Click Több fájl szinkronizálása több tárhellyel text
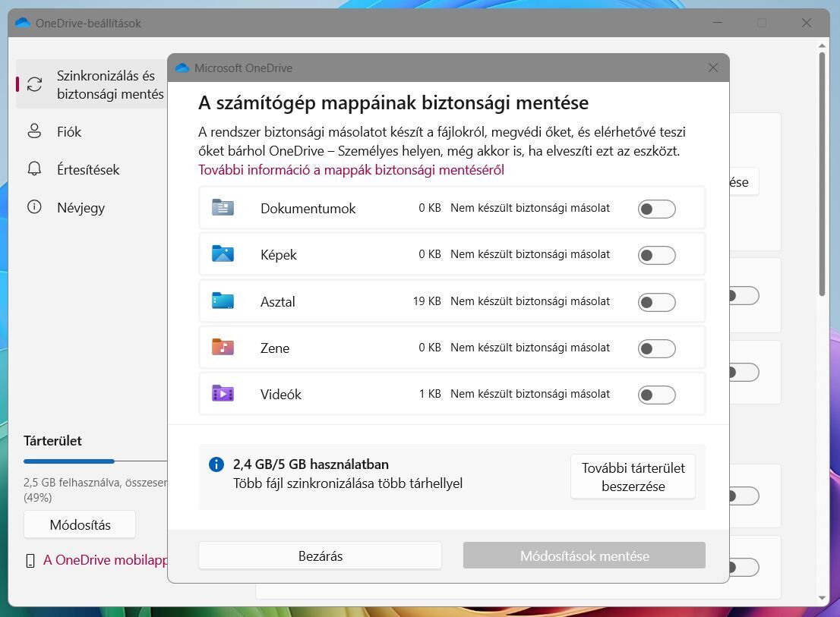 348,483
